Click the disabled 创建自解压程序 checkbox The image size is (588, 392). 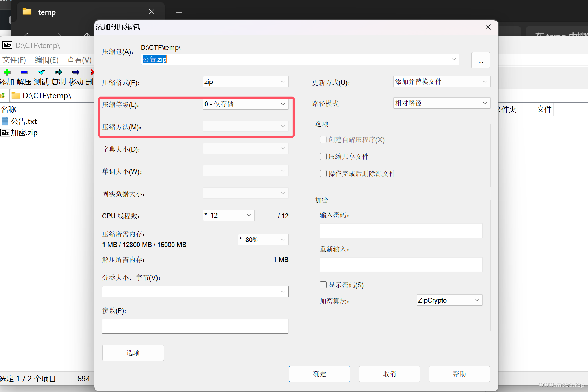[x=323, y=140]
